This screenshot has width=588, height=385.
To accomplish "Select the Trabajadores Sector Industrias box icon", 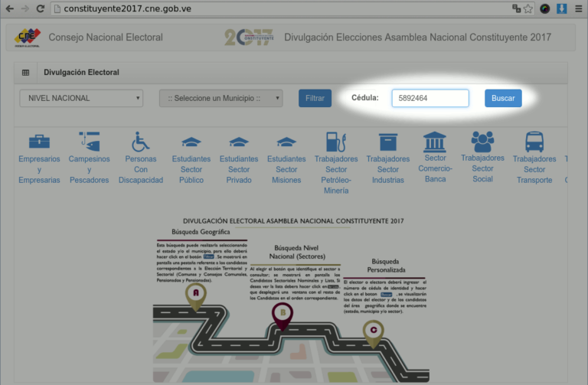I will coord(387,142).
